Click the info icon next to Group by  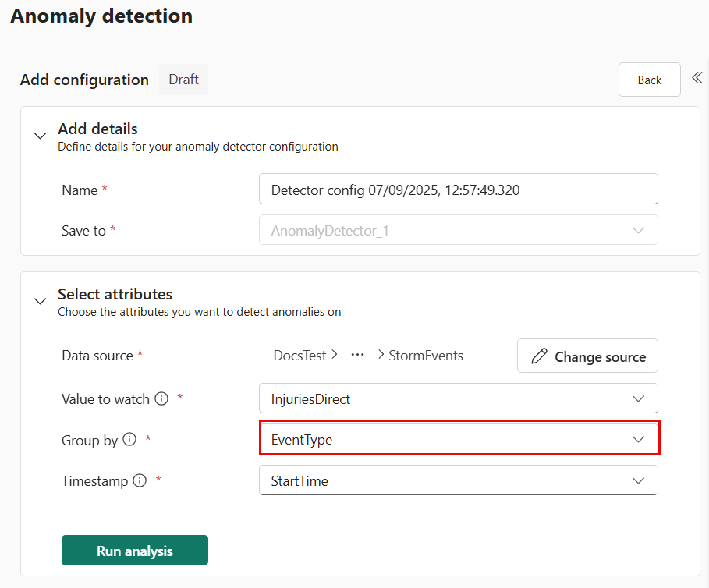(130, 439)
